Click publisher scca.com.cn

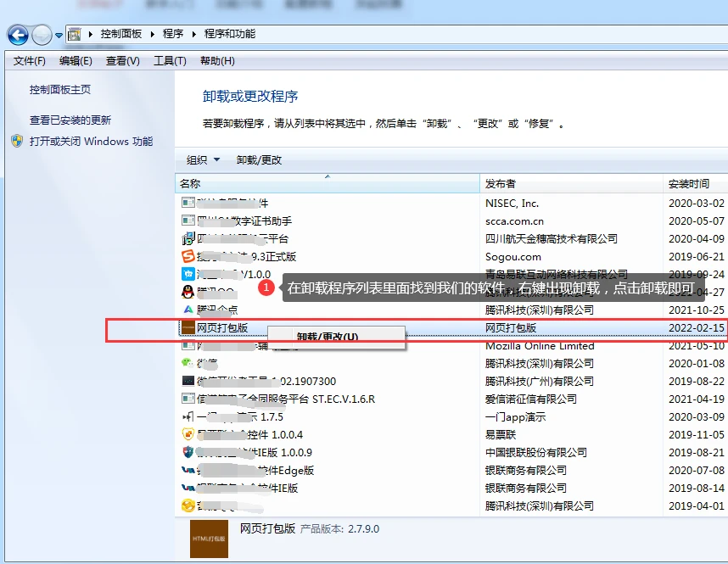point(514,221)
